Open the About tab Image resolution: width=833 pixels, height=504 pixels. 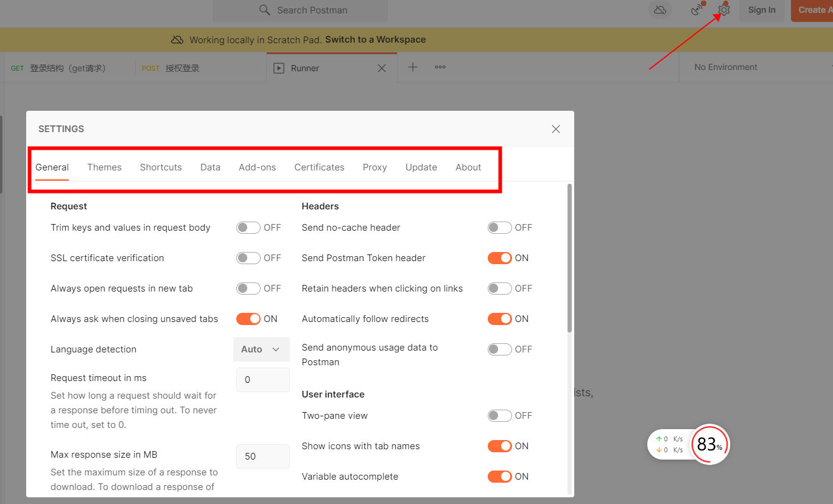[x=468, y=167]
